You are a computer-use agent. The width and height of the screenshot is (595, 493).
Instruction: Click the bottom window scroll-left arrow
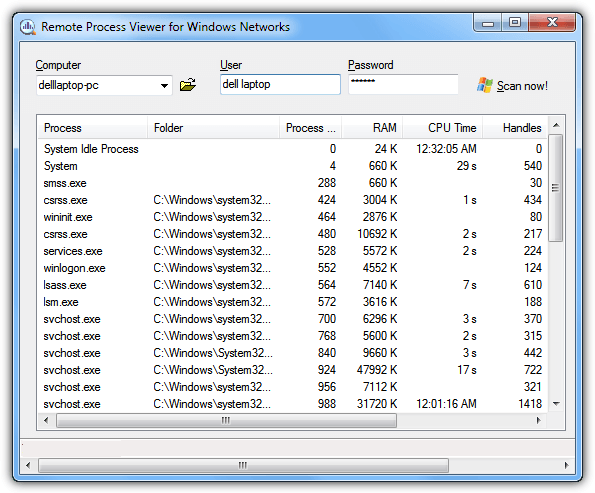28,465
